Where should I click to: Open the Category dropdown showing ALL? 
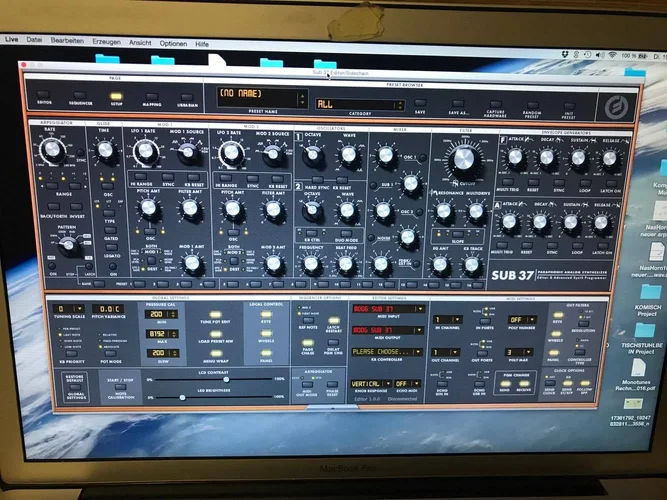[x=360, y=105]
